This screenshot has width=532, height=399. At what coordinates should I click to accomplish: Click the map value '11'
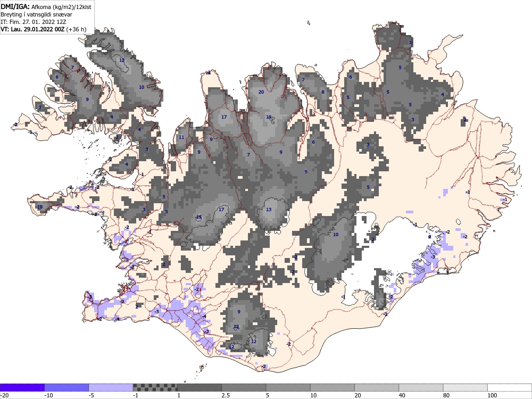[181, 137]
